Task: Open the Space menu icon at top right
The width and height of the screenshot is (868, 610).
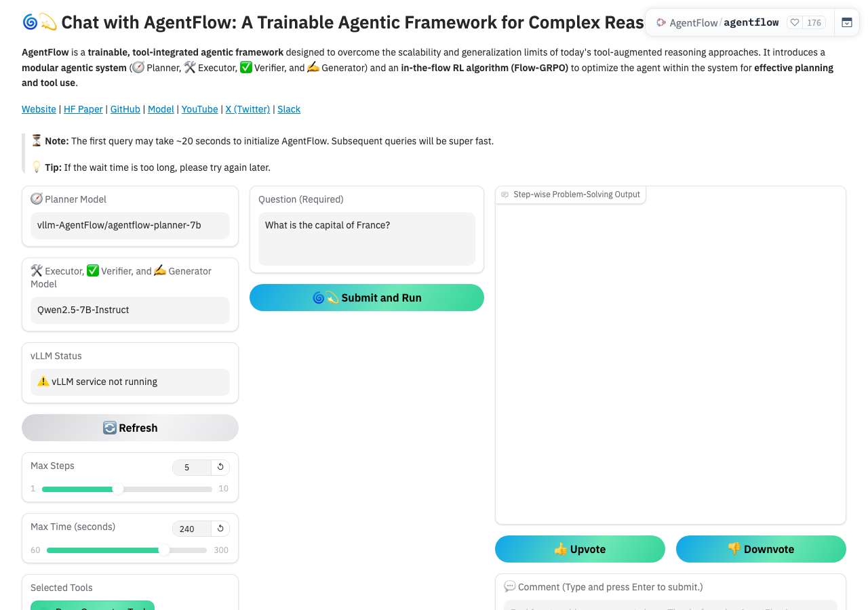Action: click(x=846, y=22)
